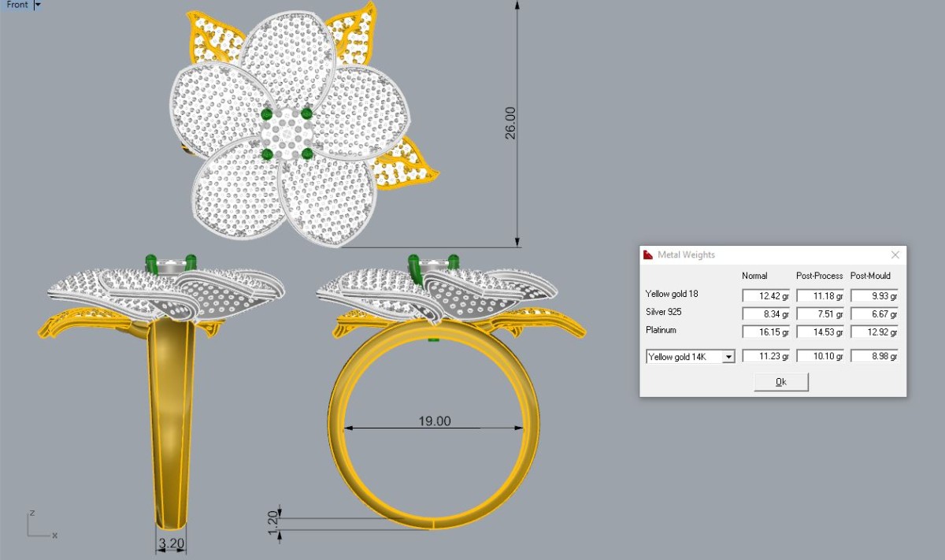Click the 11.23 gr Normal weight field
945x560 pixels.
point(765,357)
